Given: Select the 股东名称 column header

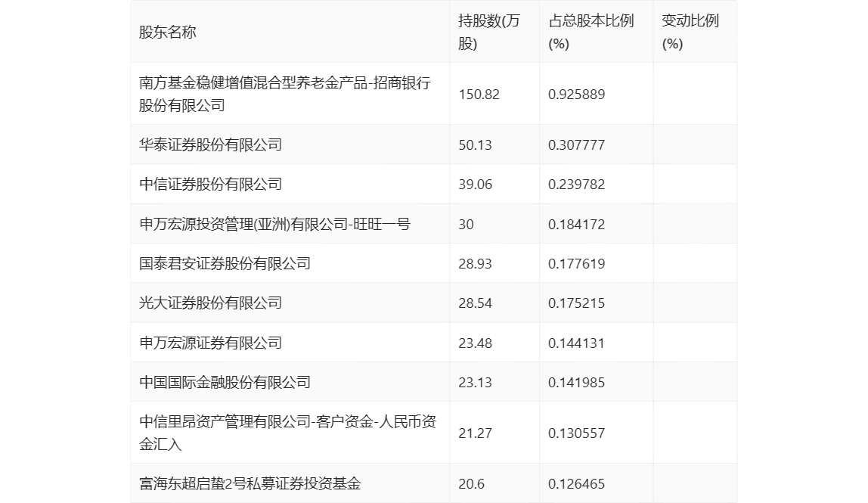Looking at the screenshot, I should (x=167, y=32).
